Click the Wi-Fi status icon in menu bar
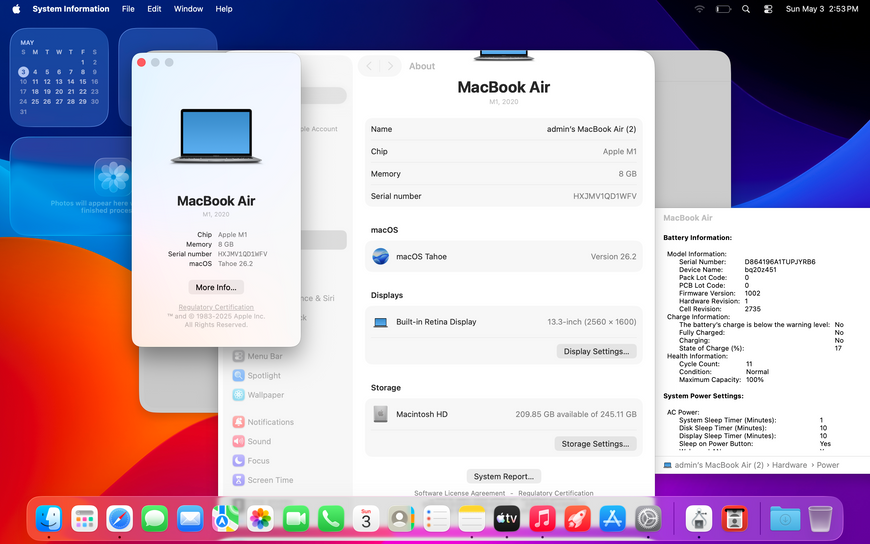Viewport: 870px width, 544px height. (x=700, y=9)
